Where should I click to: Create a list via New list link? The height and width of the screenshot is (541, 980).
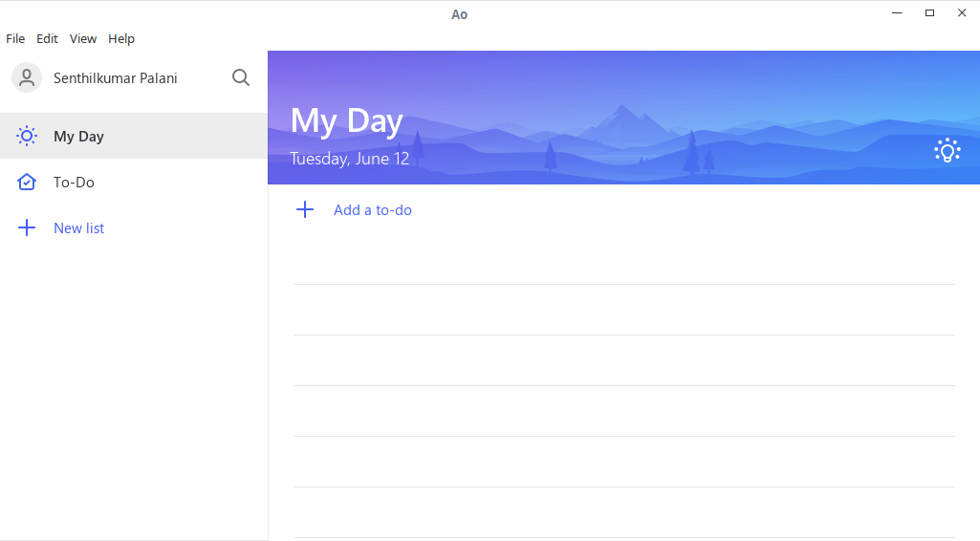click(78, 228)
